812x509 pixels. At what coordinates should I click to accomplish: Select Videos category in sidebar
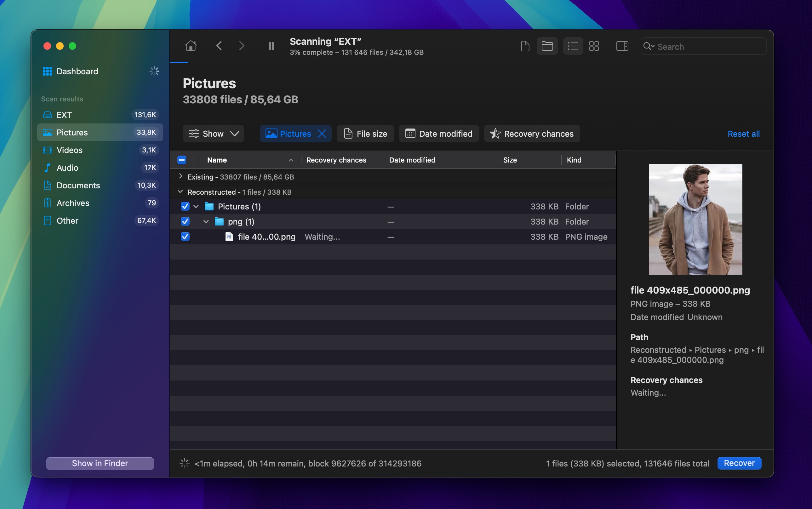coord(100,150)
